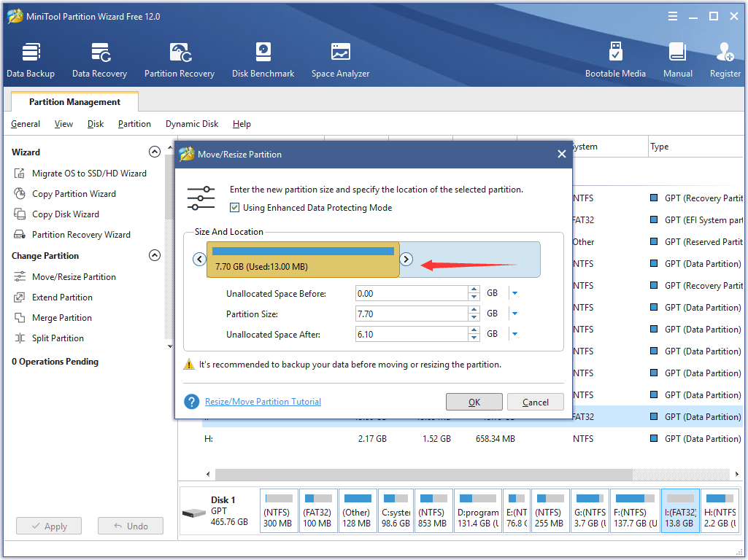Click the horizontal scrollbar of partition list
The image size is (748, 560).
coord(423,474)
